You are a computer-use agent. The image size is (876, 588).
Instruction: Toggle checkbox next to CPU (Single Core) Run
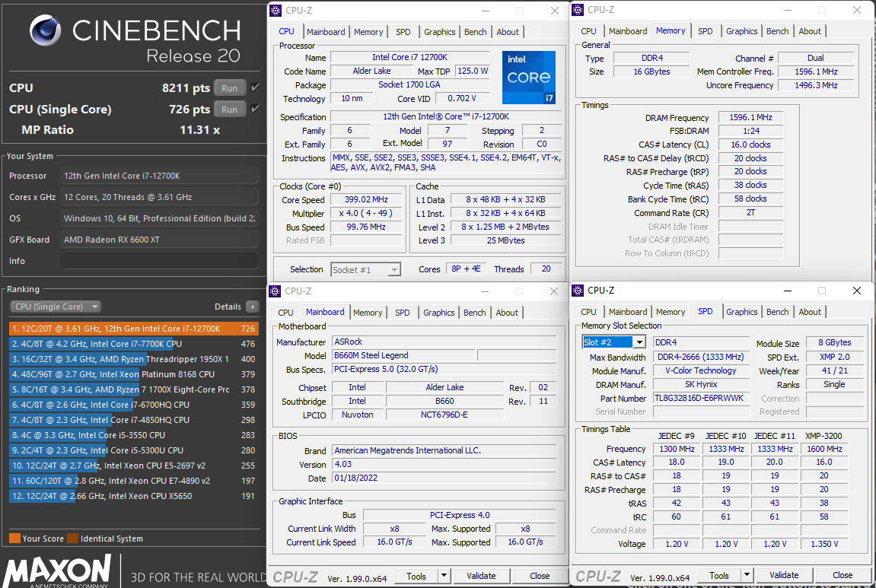[255, 108]
